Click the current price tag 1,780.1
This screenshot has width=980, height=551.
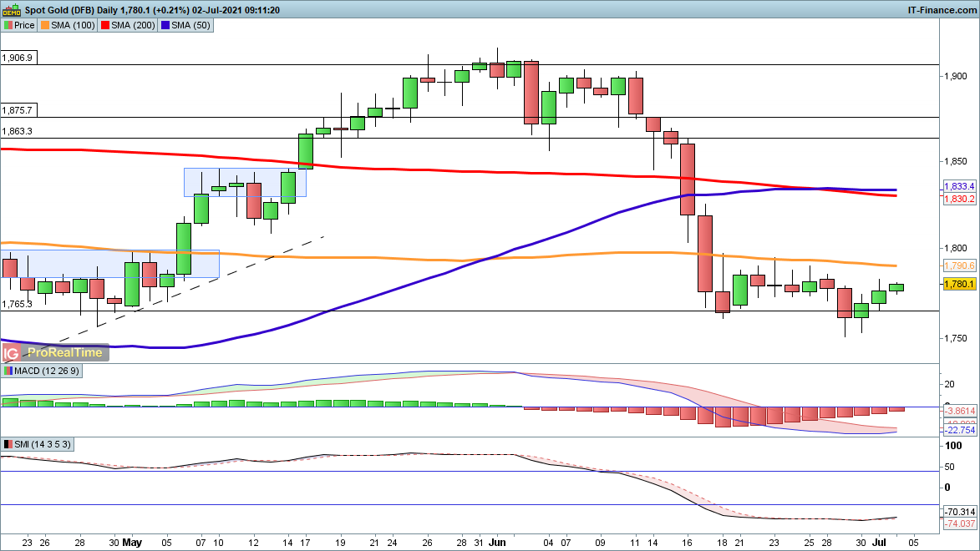pos(959,285)
